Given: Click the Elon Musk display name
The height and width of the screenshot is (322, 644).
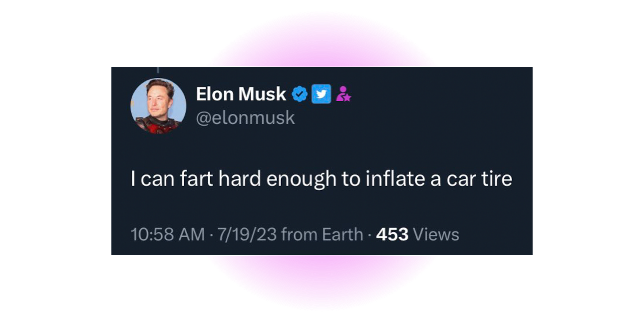Looking at the screenshot, I should tap(241, 94).
